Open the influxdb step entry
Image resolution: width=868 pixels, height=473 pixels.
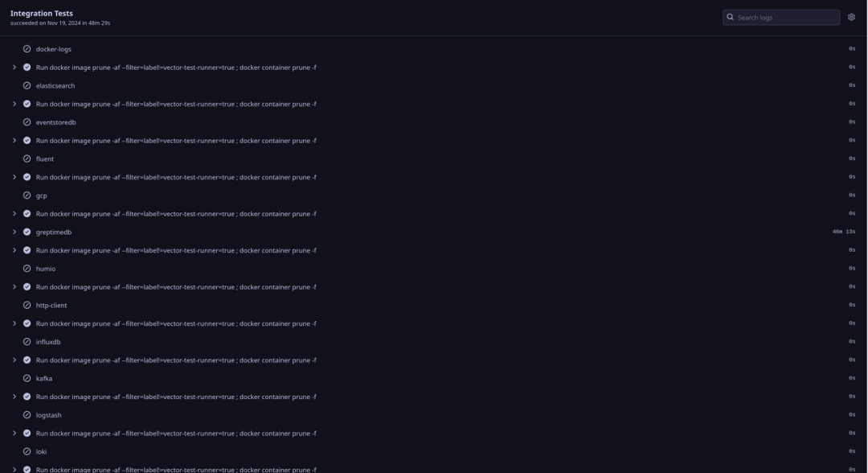point(48,342)
